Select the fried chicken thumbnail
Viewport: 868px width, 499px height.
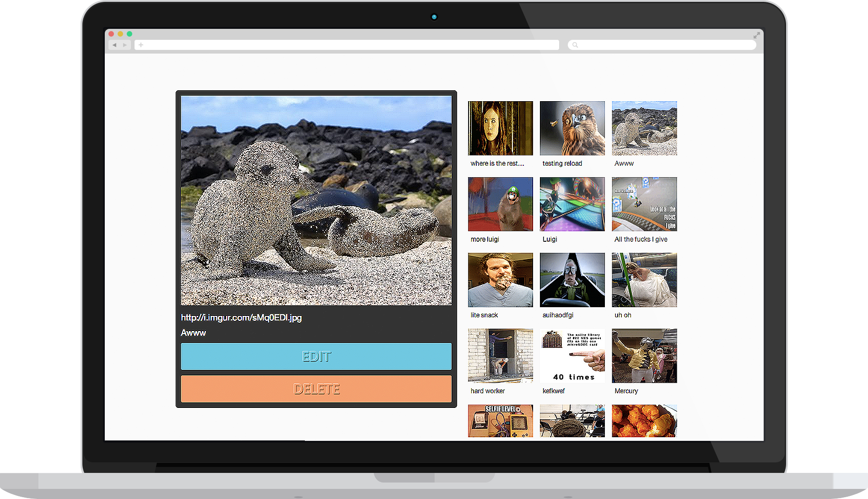pyautogui.click(x=644, y=421)
